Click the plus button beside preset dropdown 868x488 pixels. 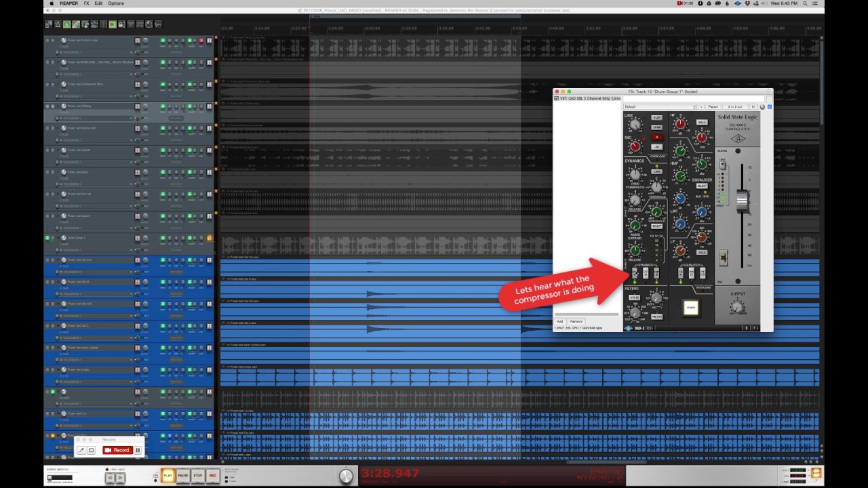click(x=701, y=106)
